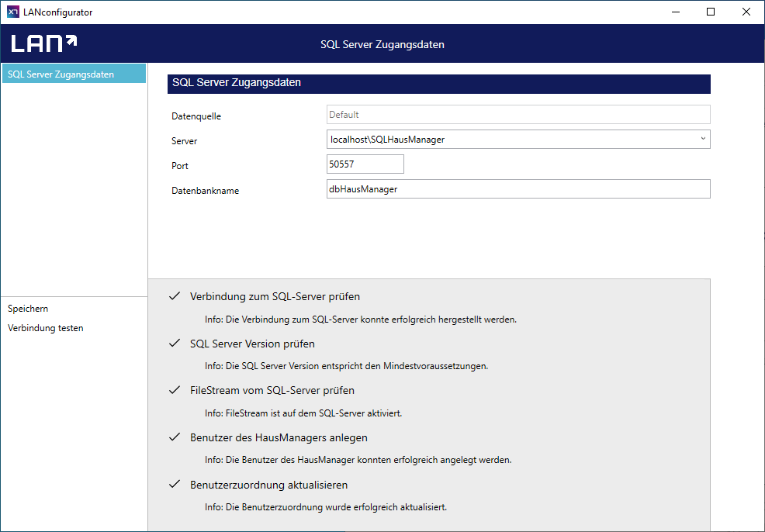This screenshot has height=532, width=765.
Task: Click the SQL Server Zugangsdaten section header bar
Action: point(438,83)
